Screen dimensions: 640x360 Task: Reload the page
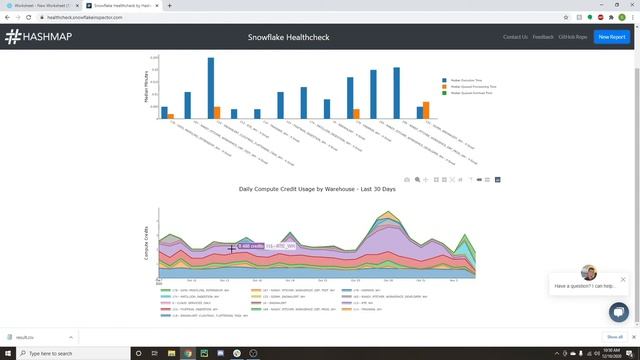tap(29, 17)
